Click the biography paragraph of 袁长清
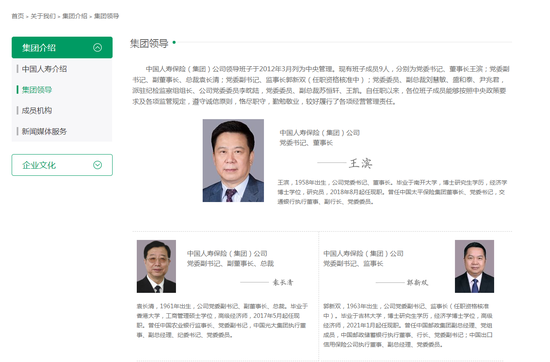This screenshot has height=362, width=550. point(222,321)
